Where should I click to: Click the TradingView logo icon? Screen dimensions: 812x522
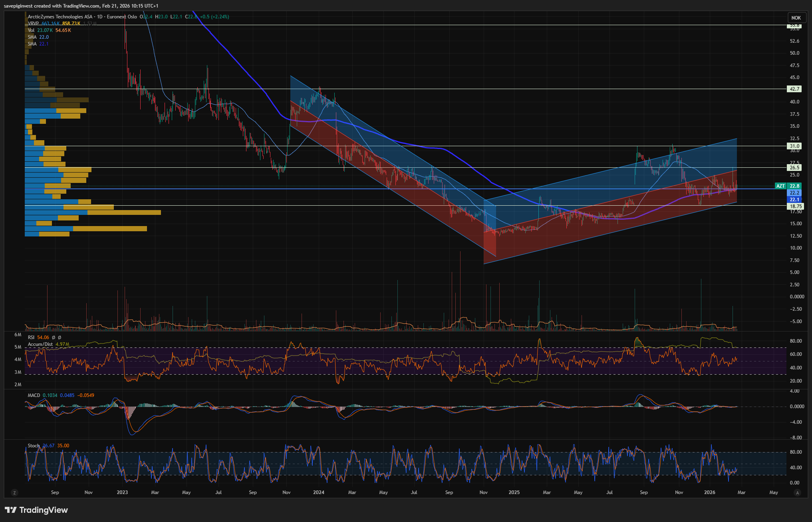click(x=11, y=510)
